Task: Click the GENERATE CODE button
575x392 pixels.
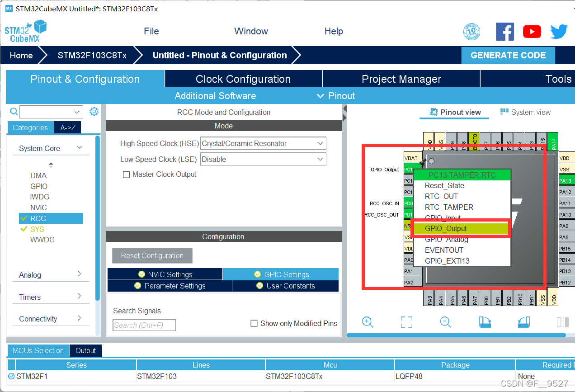Action: 508,55
